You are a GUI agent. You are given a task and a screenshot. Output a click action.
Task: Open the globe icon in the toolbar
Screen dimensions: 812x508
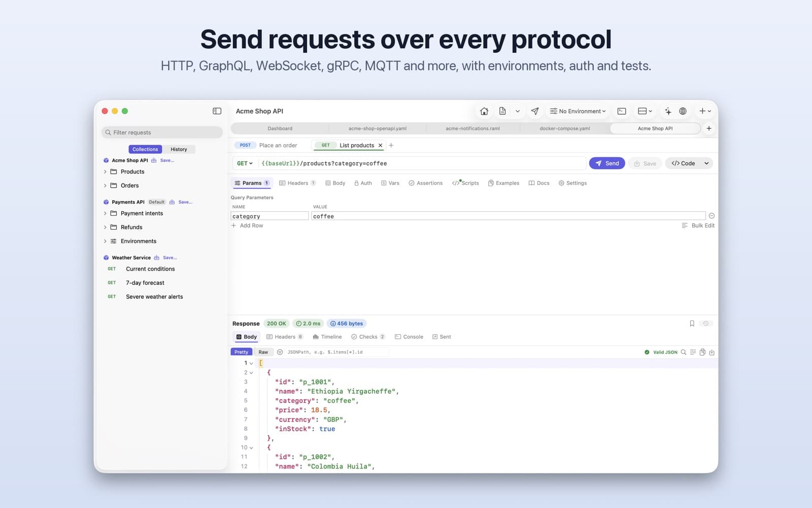click(x=683, y=111)
